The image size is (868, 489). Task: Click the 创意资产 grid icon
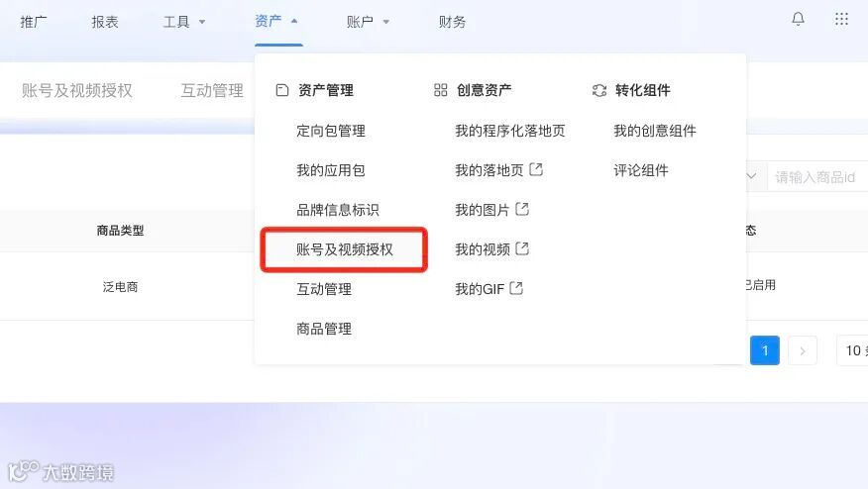441,90
